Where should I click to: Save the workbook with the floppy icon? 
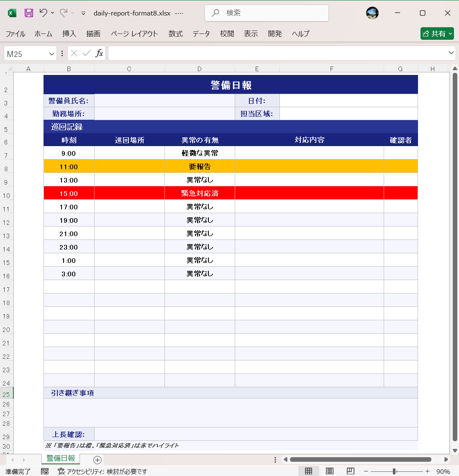click(x=29, y=13)
